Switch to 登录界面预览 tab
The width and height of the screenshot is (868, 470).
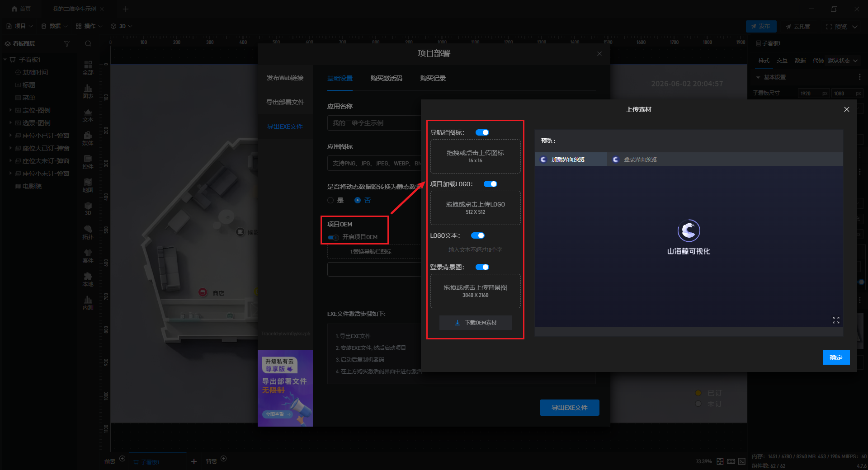[x=640, y=159]
